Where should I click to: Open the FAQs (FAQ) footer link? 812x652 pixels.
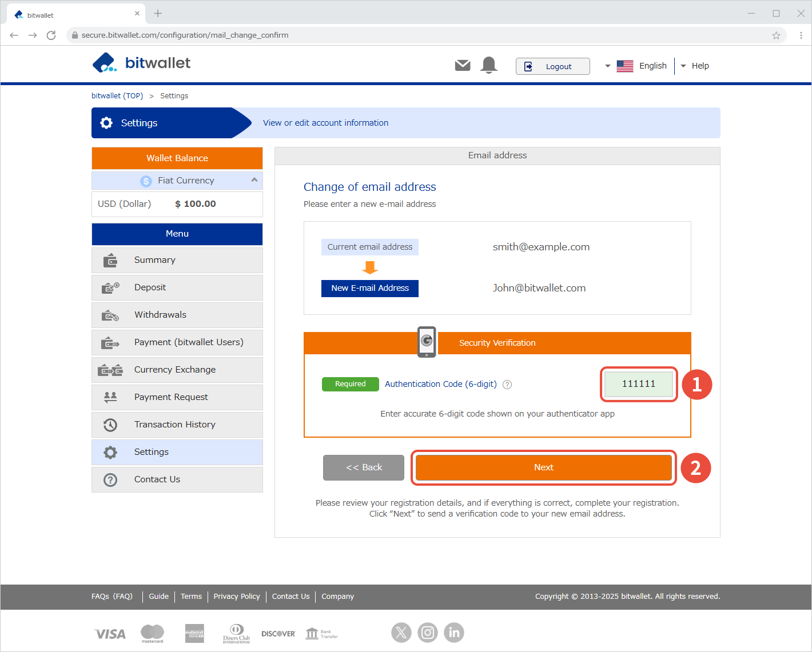(x=112, y=597)
